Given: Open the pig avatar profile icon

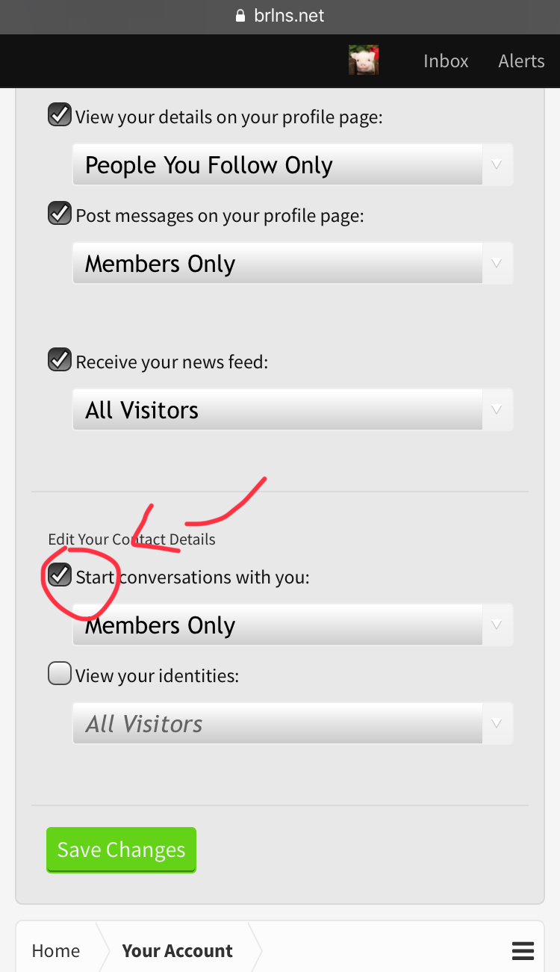Looking at the screenshot, I should [x=364, y=61].
